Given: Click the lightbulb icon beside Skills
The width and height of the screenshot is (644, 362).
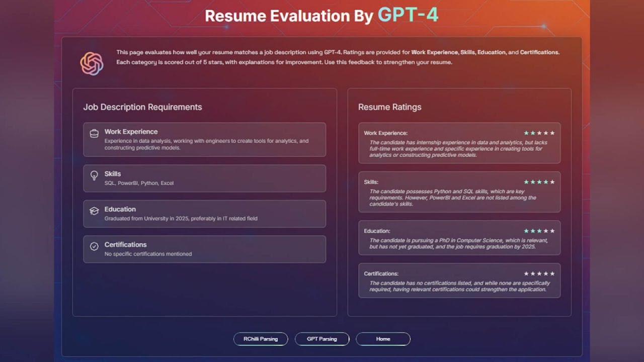Looking at the screenshot, I should pos(94,175).
